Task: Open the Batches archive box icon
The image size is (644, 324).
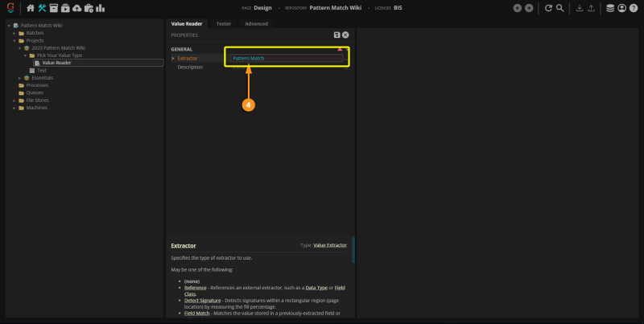Action: tap(53, 8)
